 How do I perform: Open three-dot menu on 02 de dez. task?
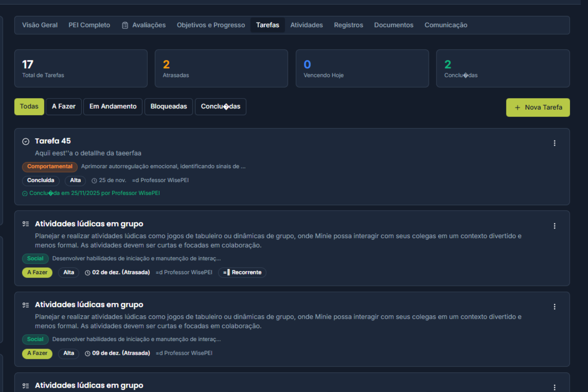pos(554,226)
